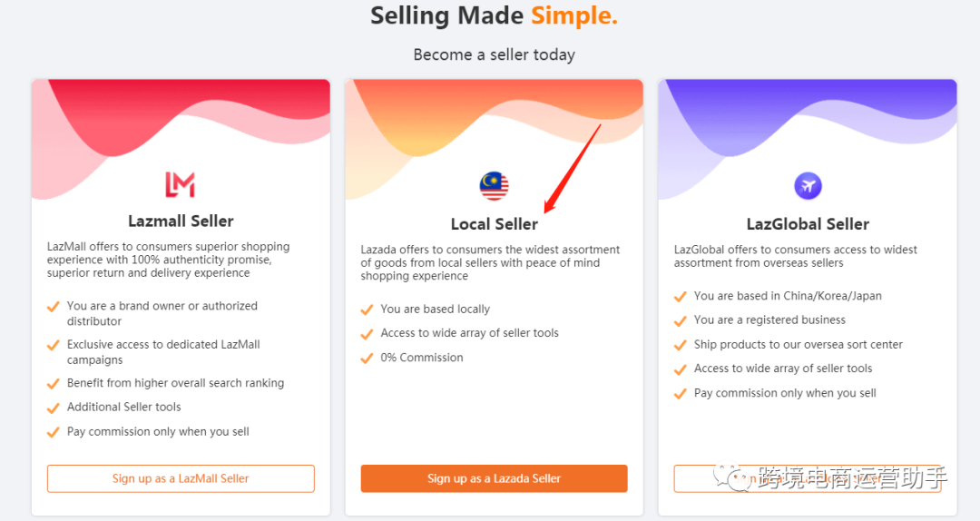Screen dimensions: 980x521
Task: Click the purple wave banner on LazGlobal card
Action: coord(808,118)
